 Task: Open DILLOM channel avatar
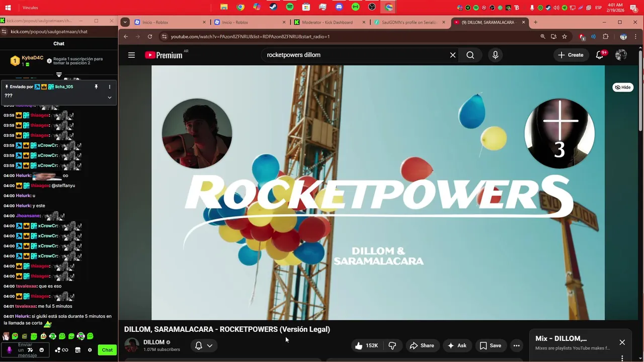coord(131,345)
